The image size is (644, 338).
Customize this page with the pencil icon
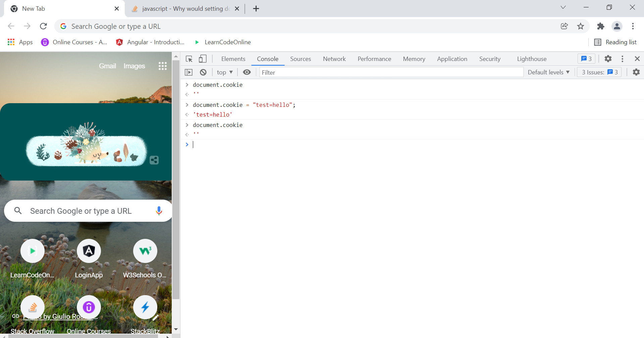click(x=155, y=317)
